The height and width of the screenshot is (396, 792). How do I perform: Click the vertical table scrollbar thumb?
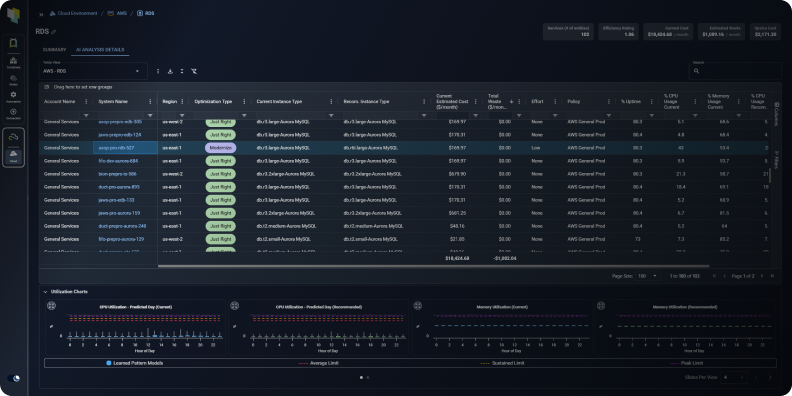(770, 176)
